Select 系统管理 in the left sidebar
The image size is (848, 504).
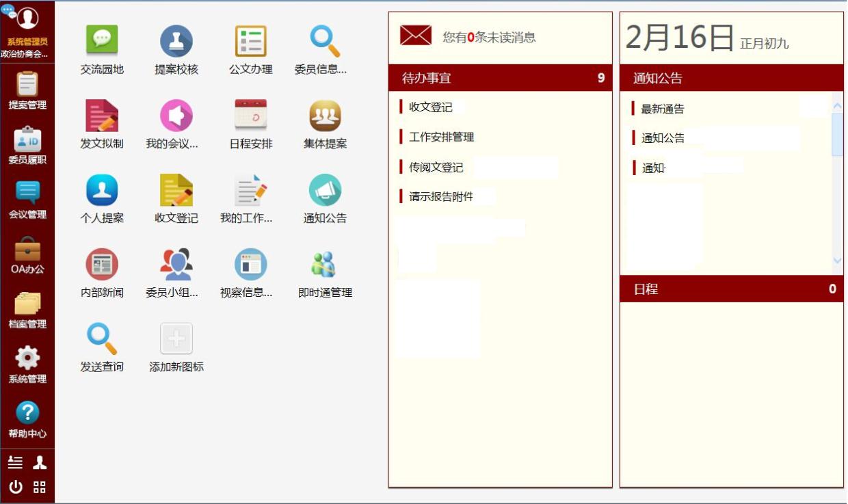pos(27,365)
